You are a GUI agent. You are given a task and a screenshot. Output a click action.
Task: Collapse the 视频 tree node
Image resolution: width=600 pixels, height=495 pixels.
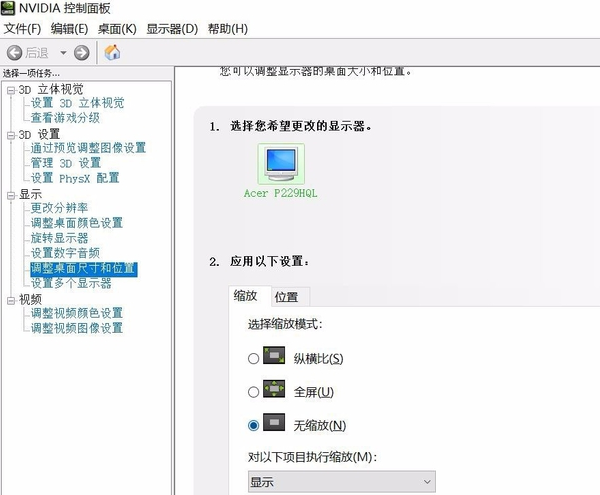point(11,300)
